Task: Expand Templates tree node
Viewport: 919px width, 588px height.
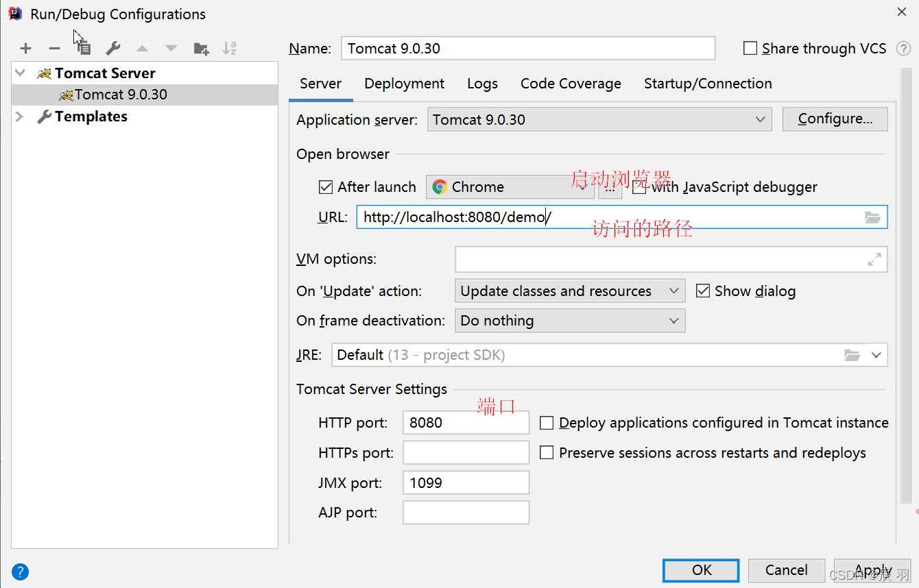Action: (21, 117)
